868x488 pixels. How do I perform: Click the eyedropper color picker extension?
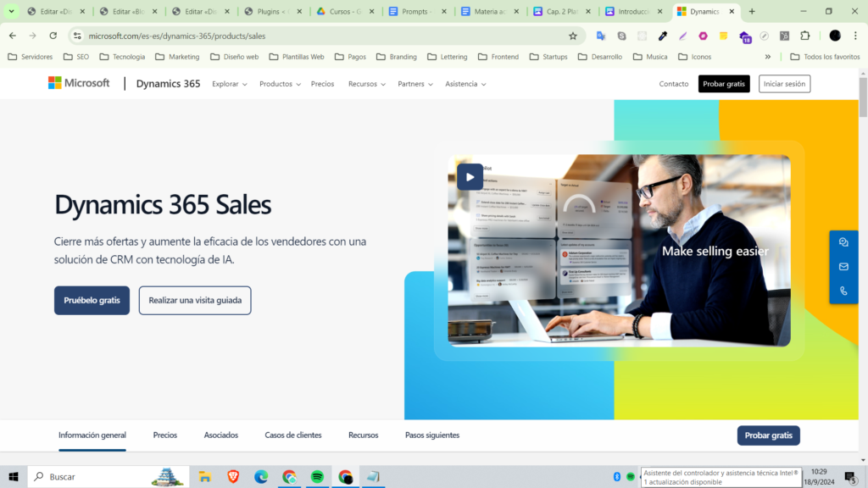tap(663, 36)
